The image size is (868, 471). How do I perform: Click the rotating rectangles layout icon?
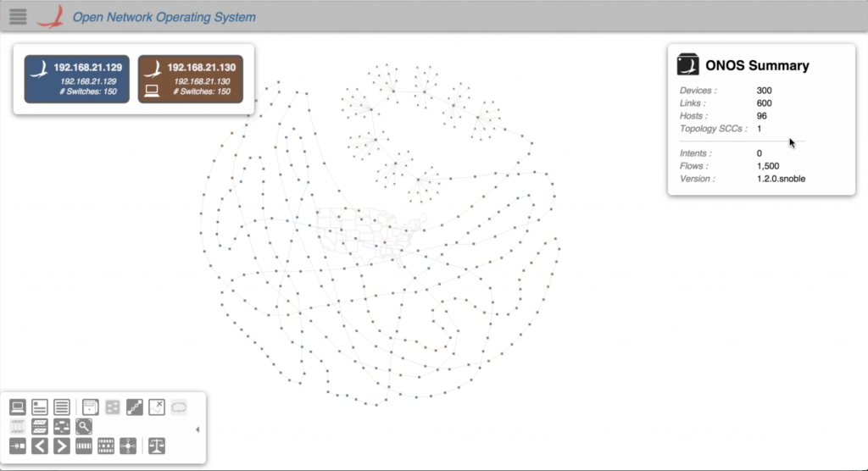coord(62,427)
